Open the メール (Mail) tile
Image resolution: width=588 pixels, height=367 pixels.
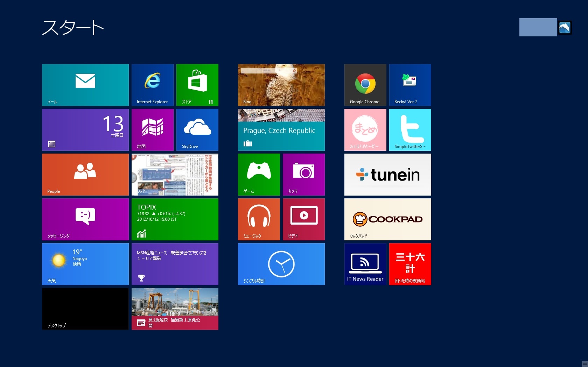[85, 85]
